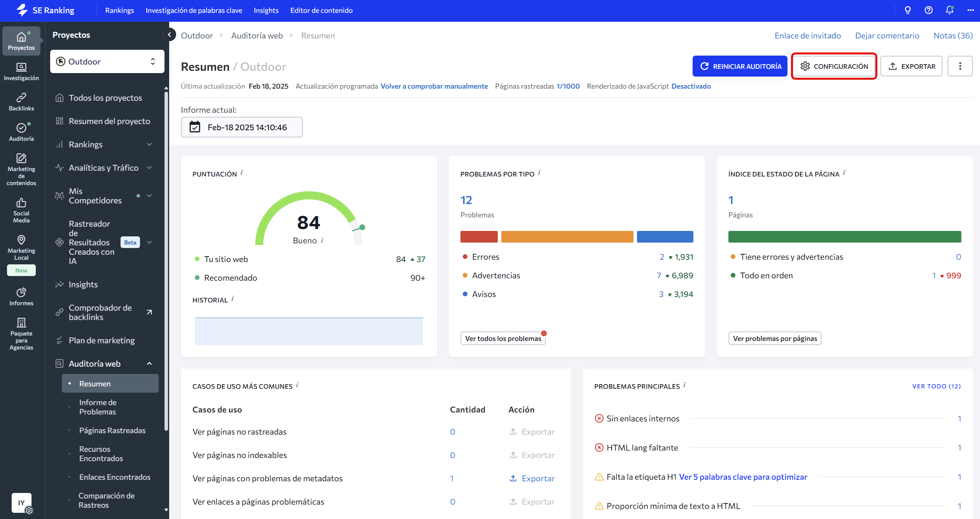Collapse Auditoría web sidebar section
This screenshot has width=980, height=519.
click(x=149, y=364)
